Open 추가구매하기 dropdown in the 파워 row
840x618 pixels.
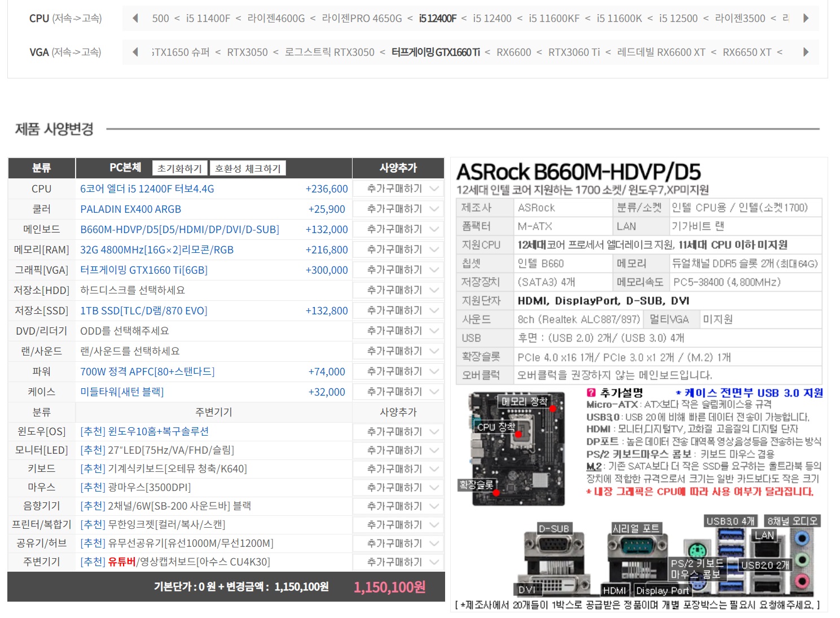coord(398,372)
